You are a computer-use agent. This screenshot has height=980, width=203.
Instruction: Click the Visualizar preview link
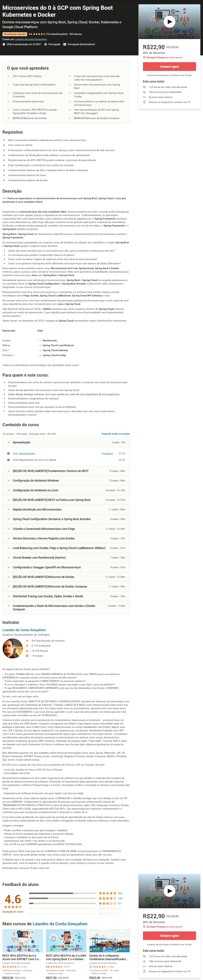107,453
